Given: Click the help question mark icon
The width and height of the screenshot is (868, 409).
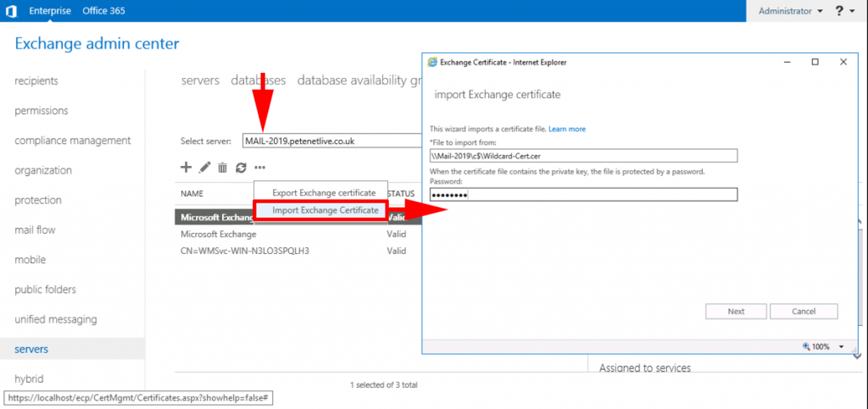Looking at the screenshot, I should pos(839,11).
